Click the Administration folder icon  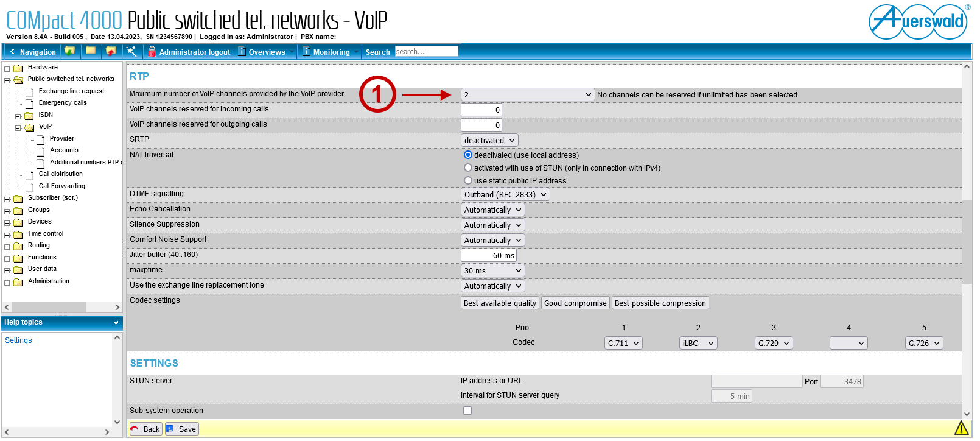pyautogui.click(x=18, y=282)
